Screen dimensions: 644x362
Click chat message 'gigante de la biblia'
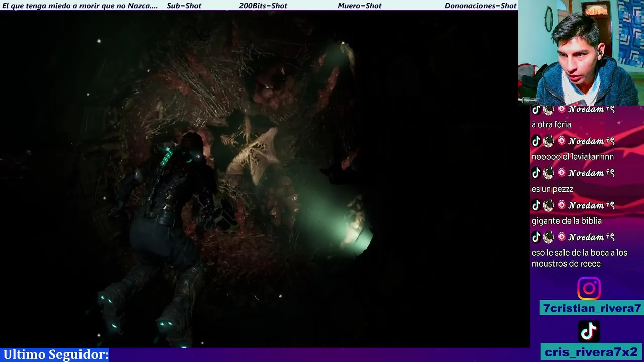tap(567, 221)
